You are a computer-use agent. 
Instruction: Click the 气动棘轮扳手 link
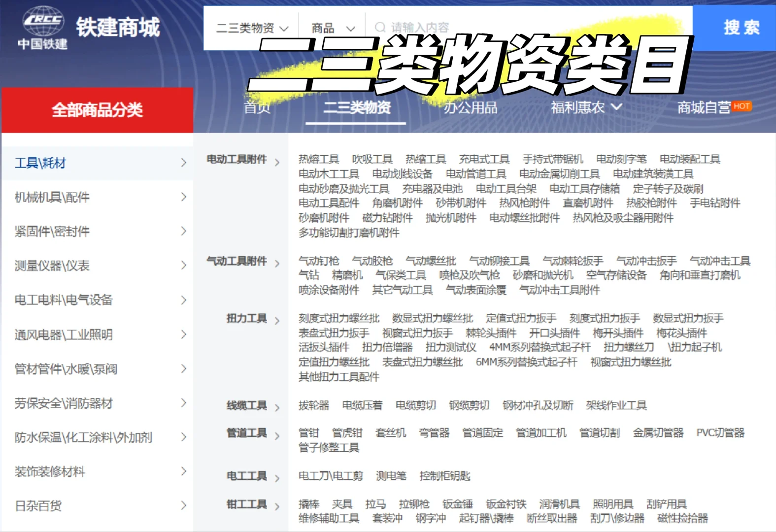pos(573,261)
